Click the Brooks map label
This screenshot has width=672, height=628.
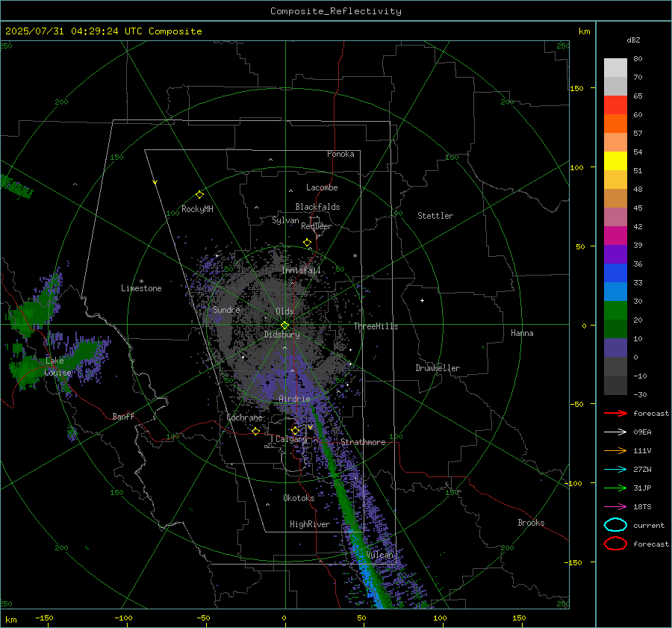[x=531, y=523]
